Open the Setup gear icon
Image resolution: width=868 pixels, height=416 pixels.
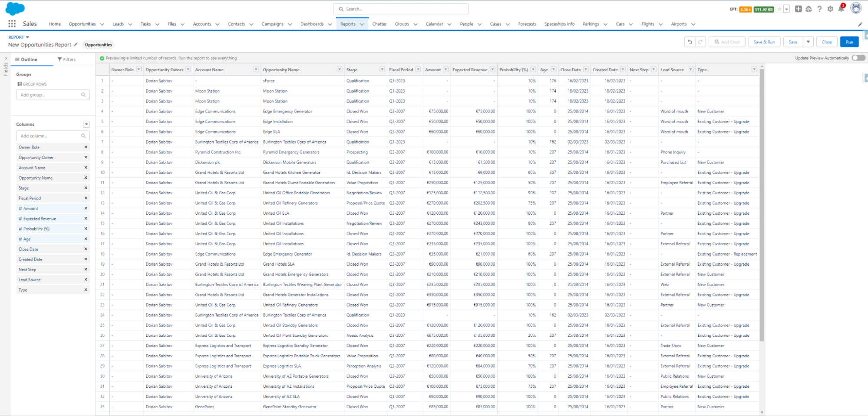coord(830,8)
